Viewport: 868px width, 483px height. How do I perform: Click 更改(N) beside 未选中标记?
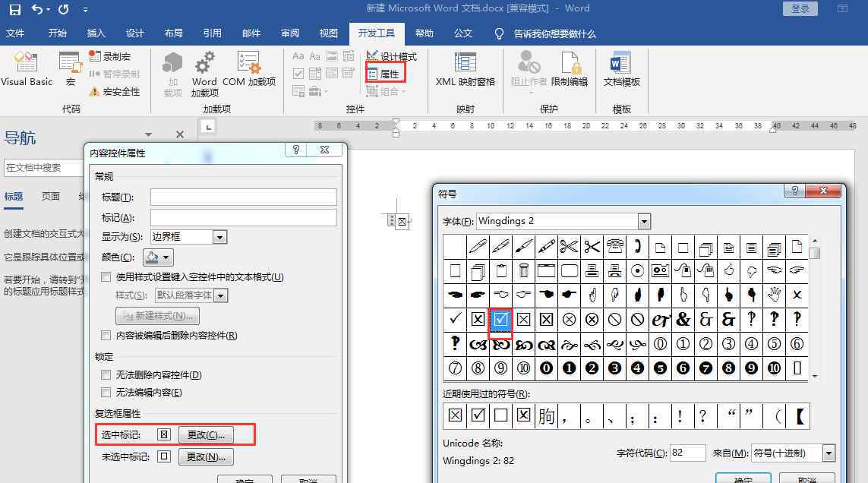(x=206, y=457)
